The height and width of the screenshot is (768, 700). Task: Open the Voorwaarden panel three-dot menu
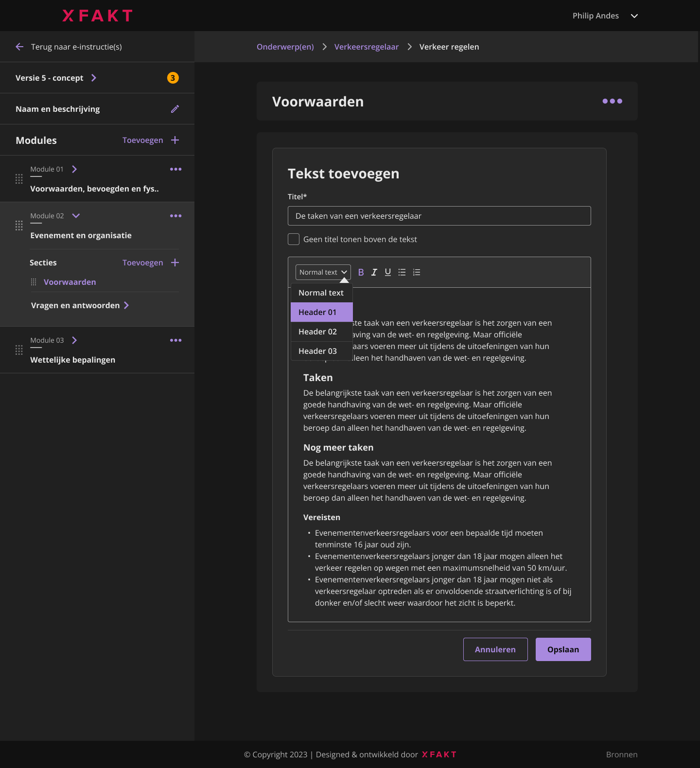(612, 101)
